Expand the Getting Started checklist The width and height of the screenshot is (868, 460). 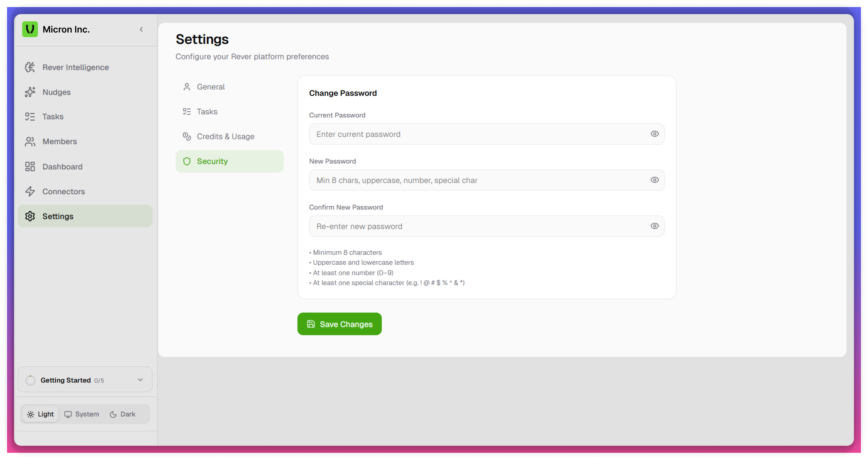point(140,380)
